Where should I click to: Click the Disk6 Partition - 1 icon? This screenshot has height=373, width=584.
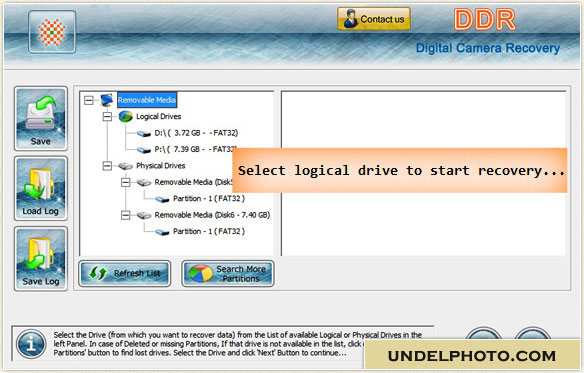pyautogui.click(x=162, y=232)
